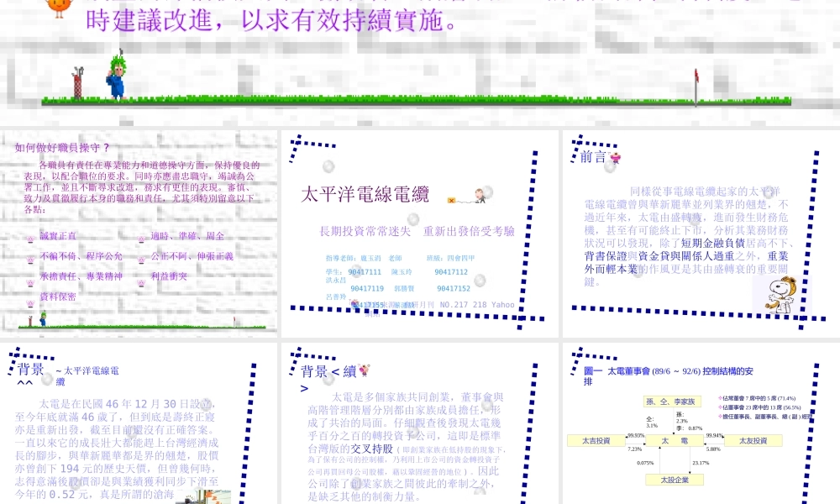
Task: Click the 太吉投資 box in the diagram
Action: [x=596, y=441]
